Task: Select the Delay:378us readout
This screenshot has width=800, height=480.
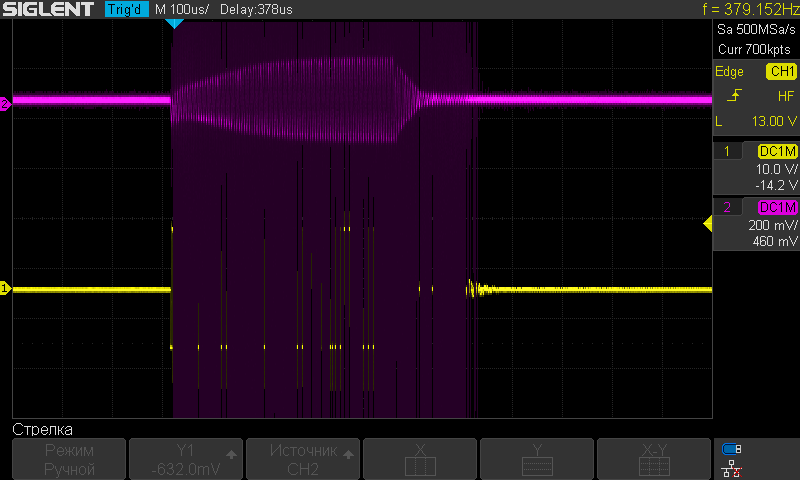Action: (256, 9)
